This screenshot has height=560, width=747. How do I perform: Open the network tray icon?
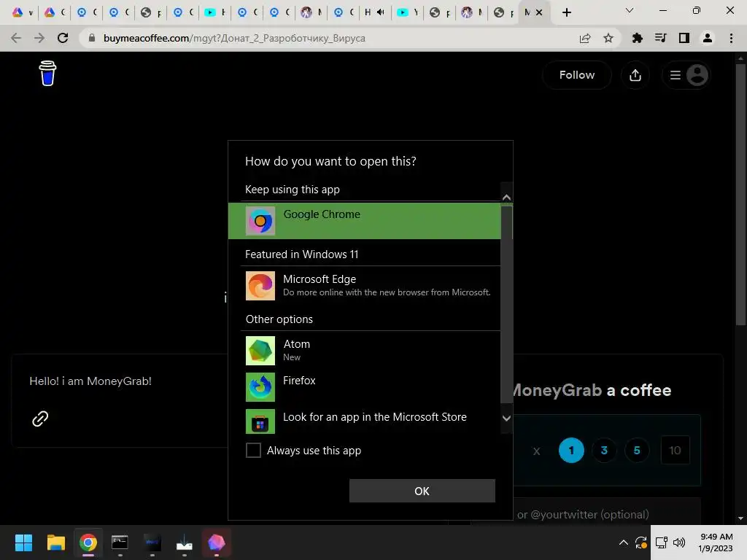661,542
